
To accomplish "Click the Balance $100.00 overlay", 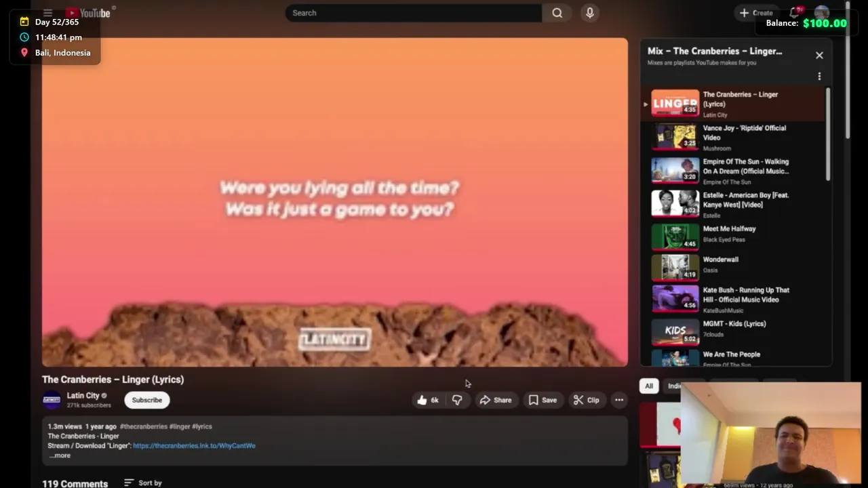I will [x=806, y=23].
